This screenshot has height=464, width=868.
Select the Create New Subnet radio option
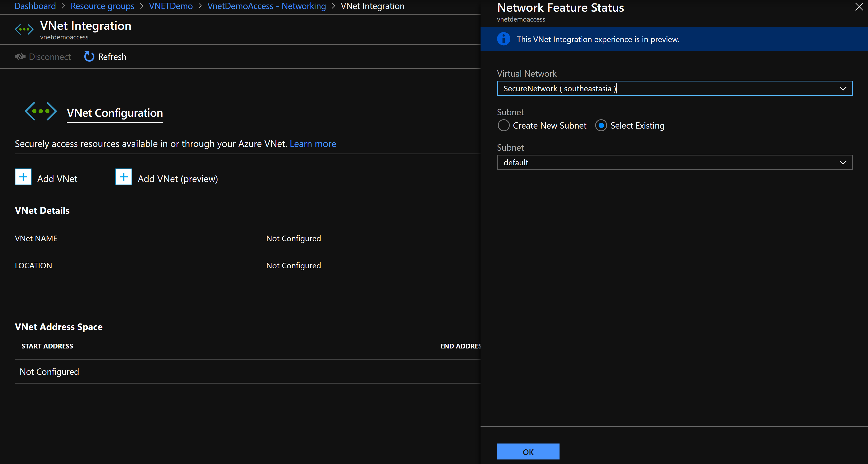pos(503,125)
